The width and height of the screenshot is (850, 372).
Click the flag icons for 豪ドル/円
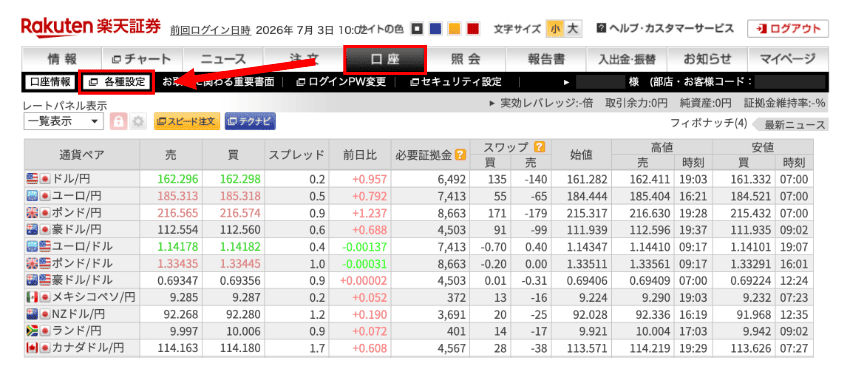tap(37, 229)
